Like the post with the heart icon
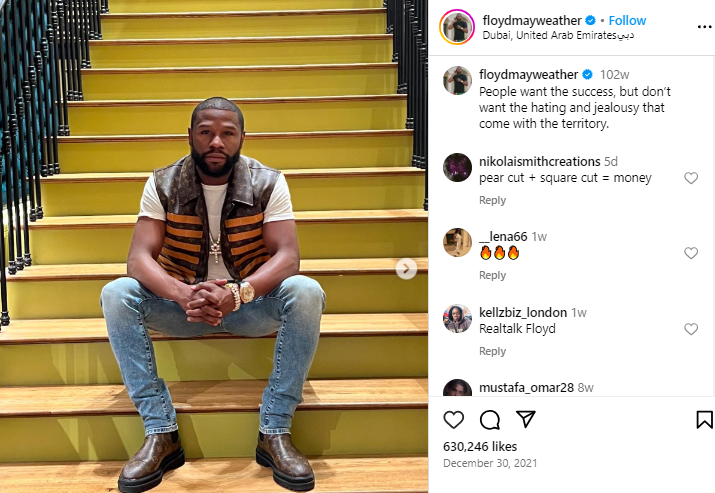 tap(453, 420)
